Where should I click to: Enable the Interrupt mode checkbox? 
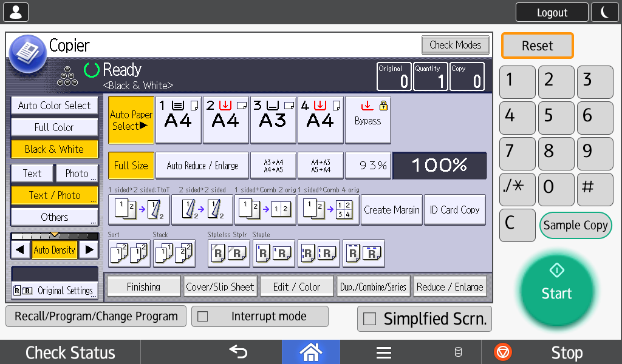click(203, 317)
